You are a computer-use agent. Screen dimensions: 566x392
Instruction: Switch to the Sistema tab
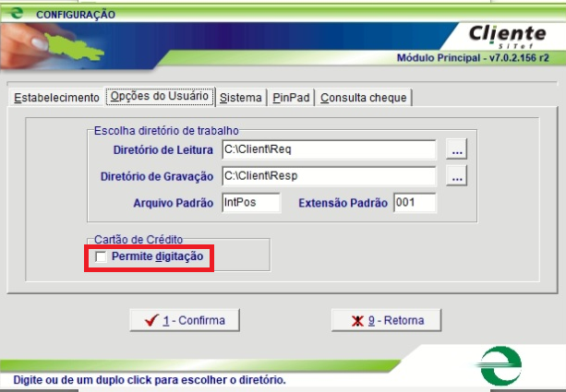(x=241, y=98)
